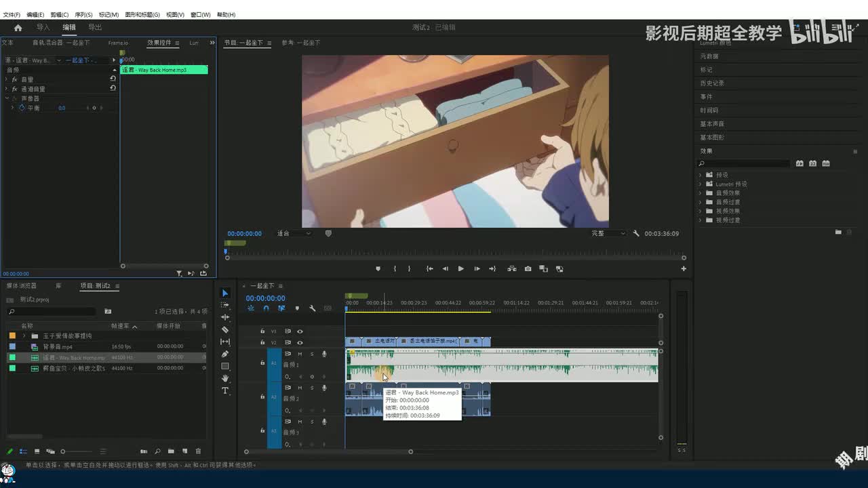Select the Pen tool

pyautogui.click(x=225, y=354)
